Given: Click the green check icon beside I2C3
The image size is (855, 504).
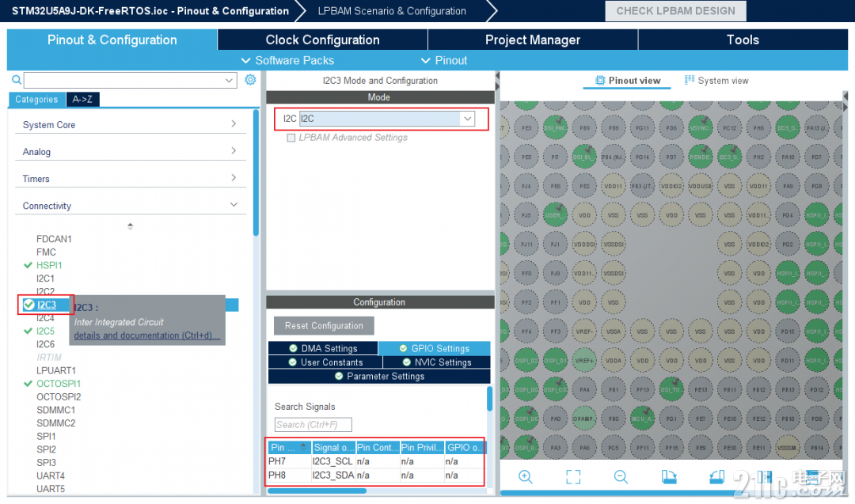Looking at the screenshot, I should pyautogui.click(x=29, y=305).
